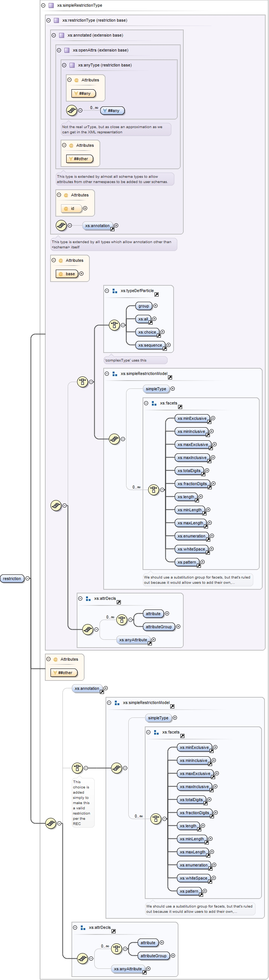Collapse the xs:annotated extension base
269x980 pixels.
pos(54,35)
